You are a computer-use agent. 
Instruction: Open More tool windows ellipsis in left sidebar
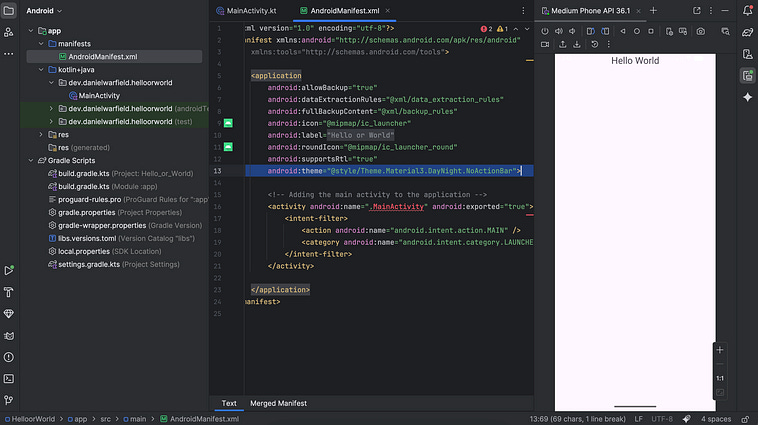[9, 54]
